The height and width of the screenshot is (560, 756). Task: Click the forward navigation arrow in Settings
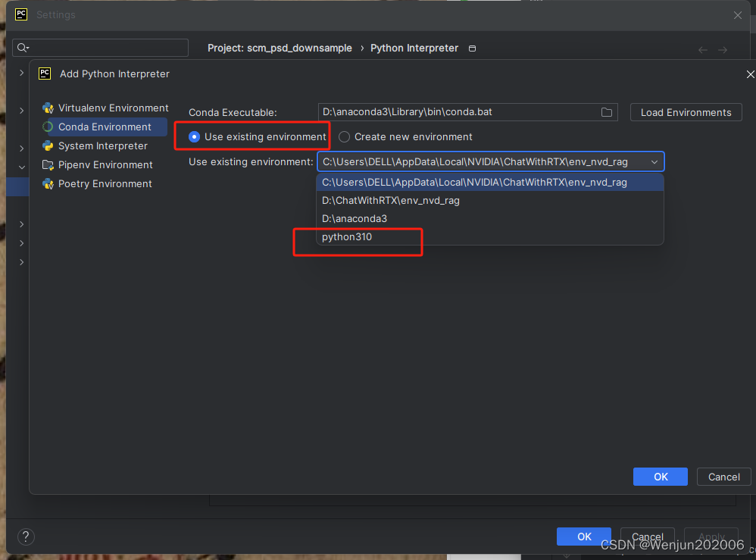coord(721,48)
